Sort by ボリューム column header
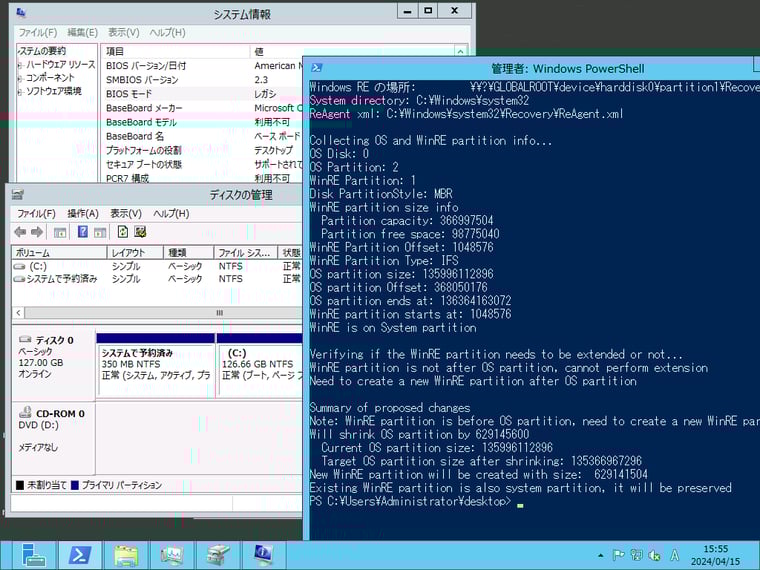 pyautogui.click(x=59, y=253)
